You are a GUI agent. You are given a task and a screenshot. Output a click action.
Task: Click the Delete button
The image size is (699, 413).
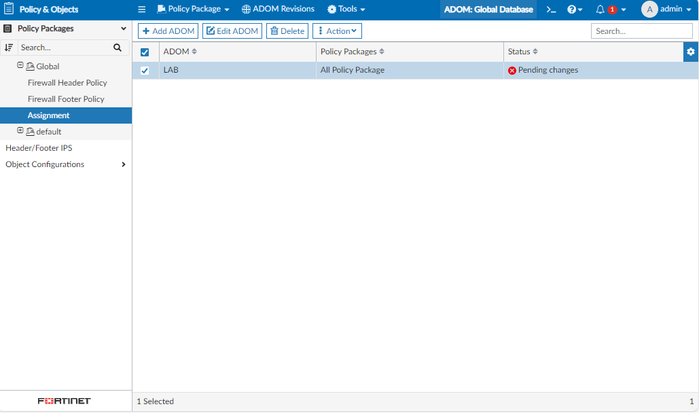tap(288, 31)
